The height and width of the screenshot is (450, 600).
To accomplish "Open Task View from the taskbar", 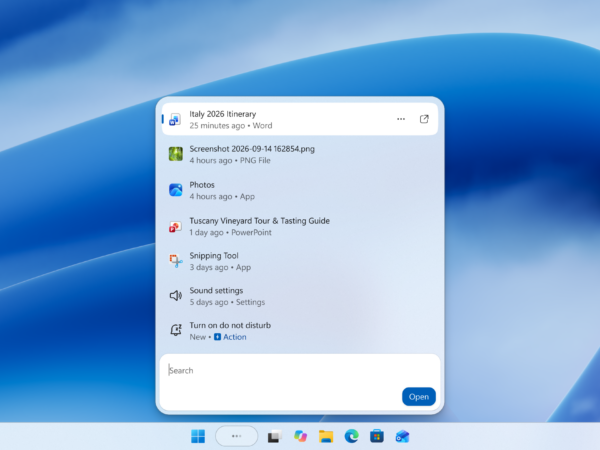I will [274, 436].
